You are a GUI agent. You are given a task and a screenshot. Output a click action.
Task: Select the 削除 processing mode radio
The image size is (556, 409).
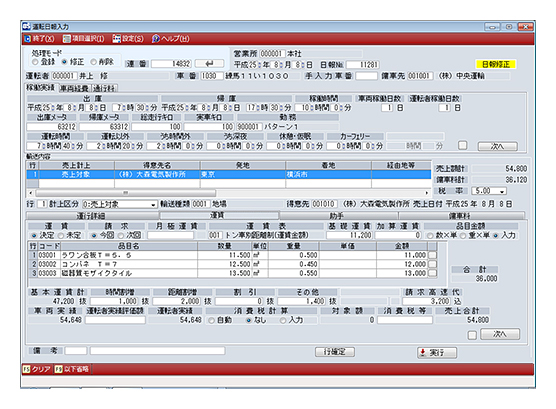[x=93, y=62]
